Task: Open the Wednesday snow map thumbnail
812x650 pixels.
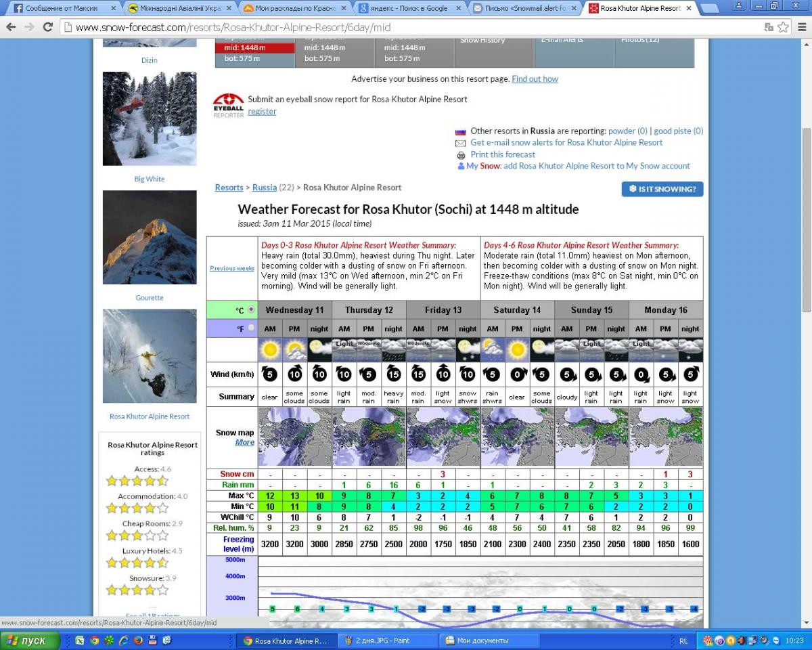Action: pos(295,437)
